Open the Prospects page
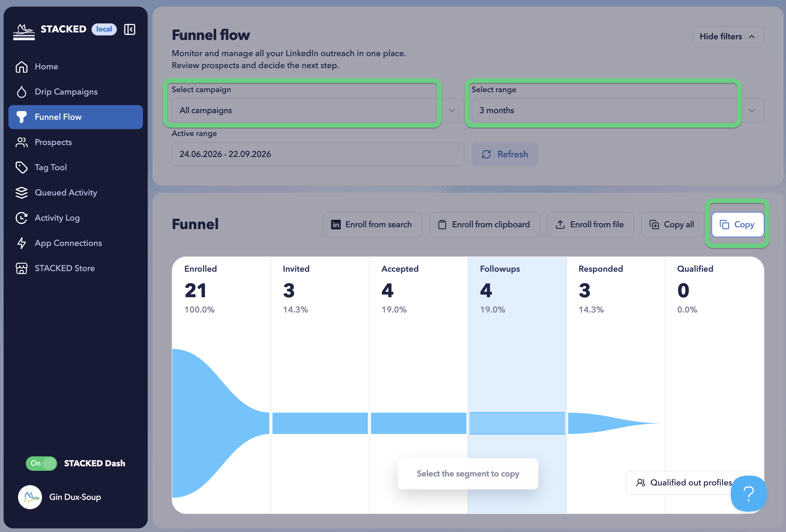This screenshot has height=532, width=786. pyautogui.click(x=75, y=142)
